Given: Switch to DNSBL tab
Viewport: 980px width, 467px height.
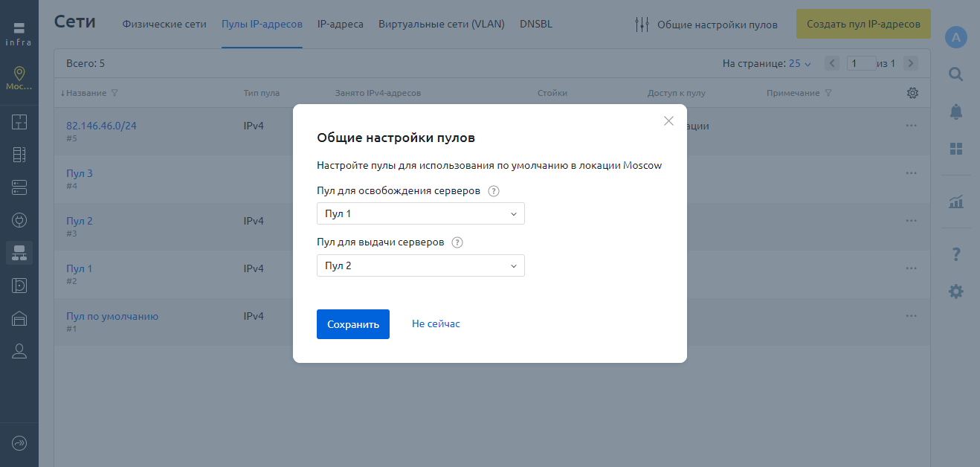Looking at the screenshot, I should pos(536,25).
